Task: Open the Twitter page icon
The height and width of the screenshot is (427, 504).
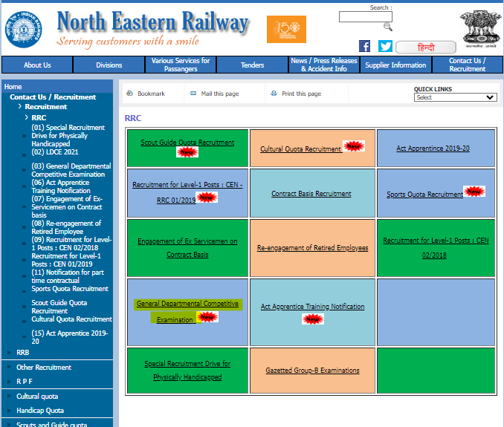Action: 385,46
